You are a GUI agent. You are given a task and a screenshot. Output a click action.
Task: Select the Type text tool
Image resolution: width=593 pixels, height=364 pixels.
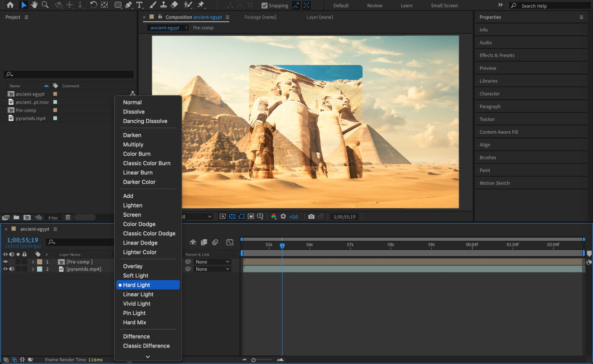(x=139, y=5)
